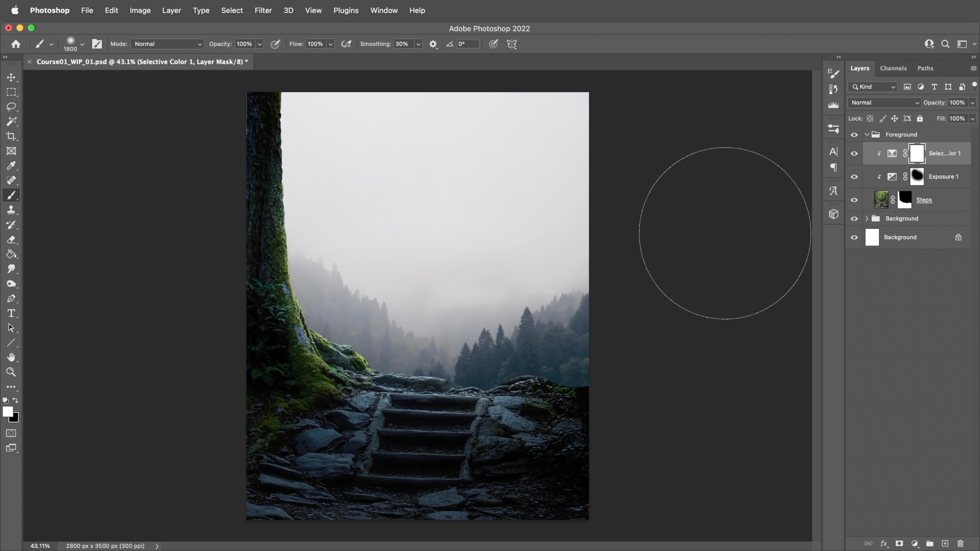Select the Zoom tool

[x=11, y=372]
